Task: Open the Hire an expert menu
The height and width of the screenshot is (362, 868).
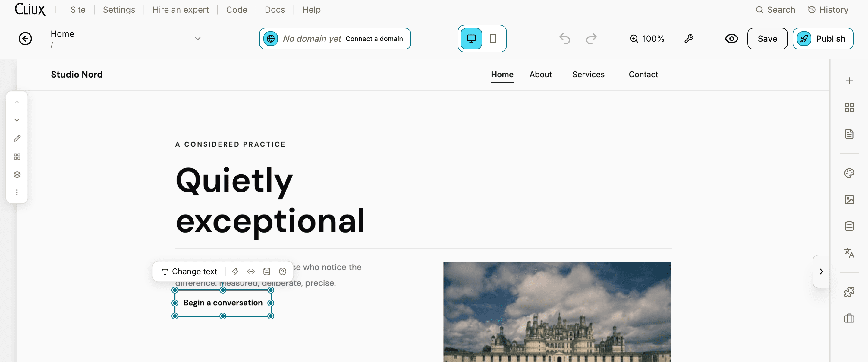Action: coord(181,10)
